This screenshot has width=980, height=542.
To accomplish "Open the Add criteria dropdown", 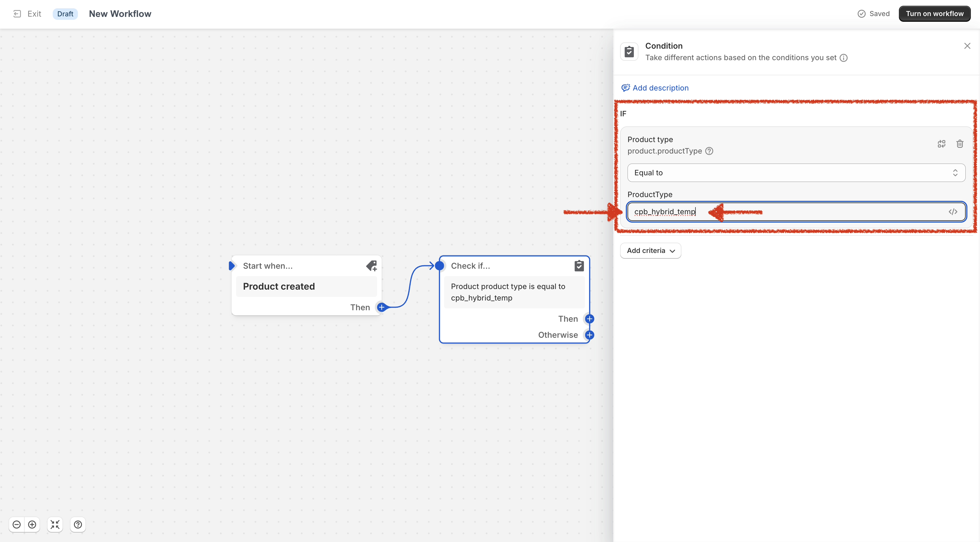I will point(650,251).
